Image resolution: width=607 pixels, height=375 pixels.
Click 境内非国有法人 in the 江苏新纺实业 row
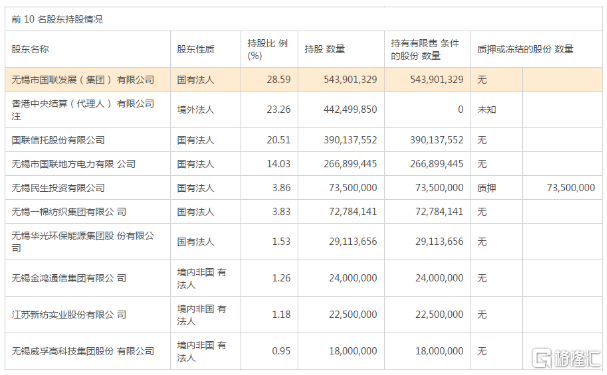[202, 315]
